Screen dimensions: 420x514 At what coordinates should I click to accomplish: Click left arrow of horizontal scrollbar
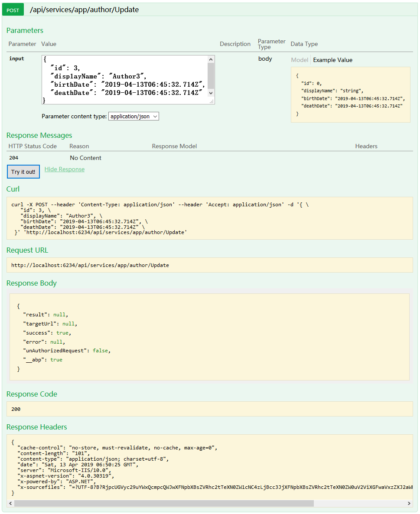point(10,503)
